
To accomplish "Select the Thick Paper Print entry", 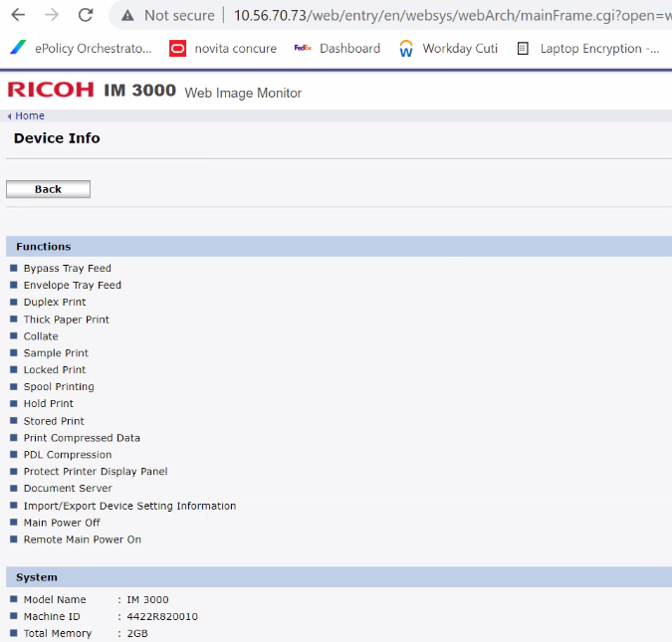I will point(67,320).
